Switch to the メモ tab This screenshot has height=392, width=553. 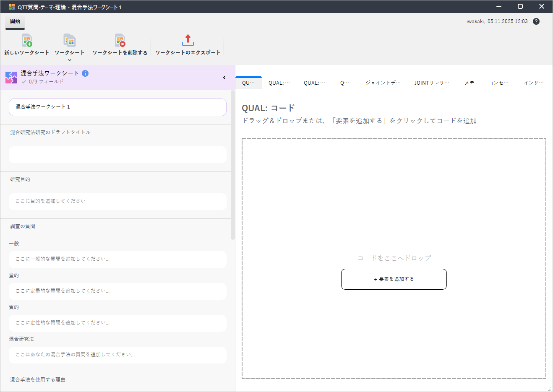469,83
